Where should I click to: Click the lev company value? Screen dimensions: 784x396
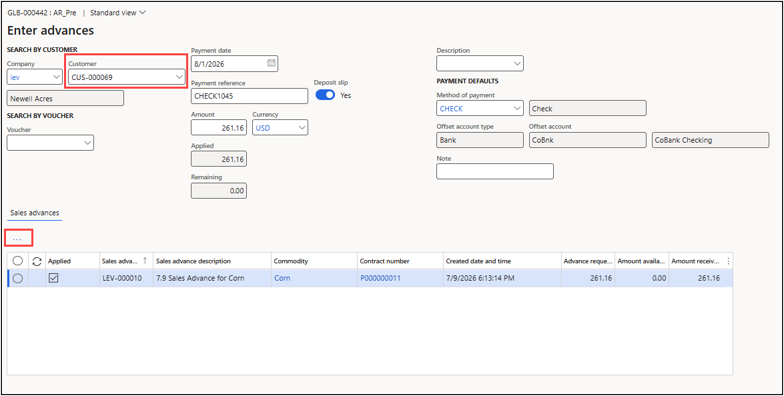pyautogui.click(x=14, y=78)
